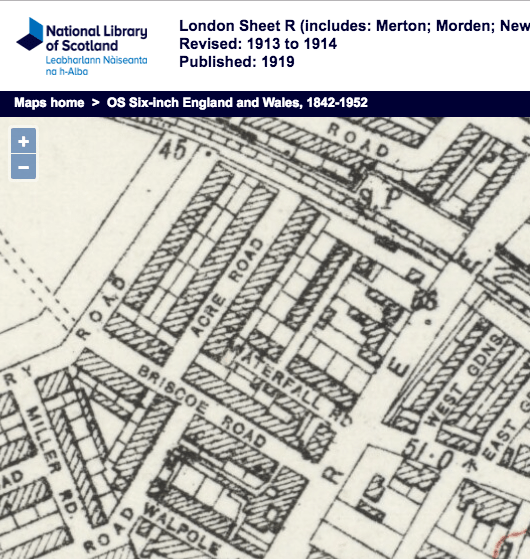530x559 pixels.
Task: Zoom out of the map with minus button
Action: click(x=24, y=167)
